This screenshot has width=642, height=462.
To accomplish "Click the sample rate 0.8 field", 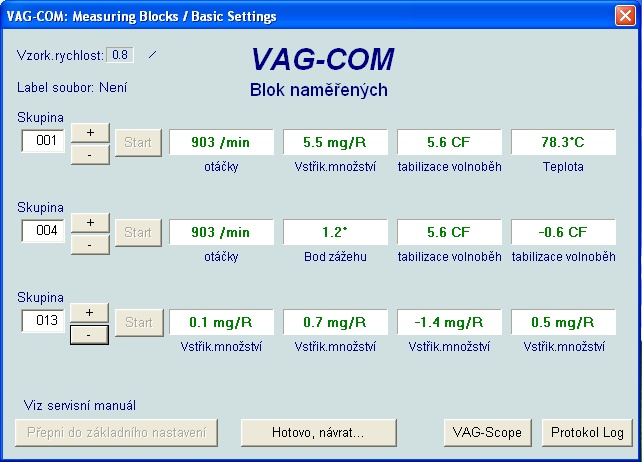I will click(x=120, y=55).
